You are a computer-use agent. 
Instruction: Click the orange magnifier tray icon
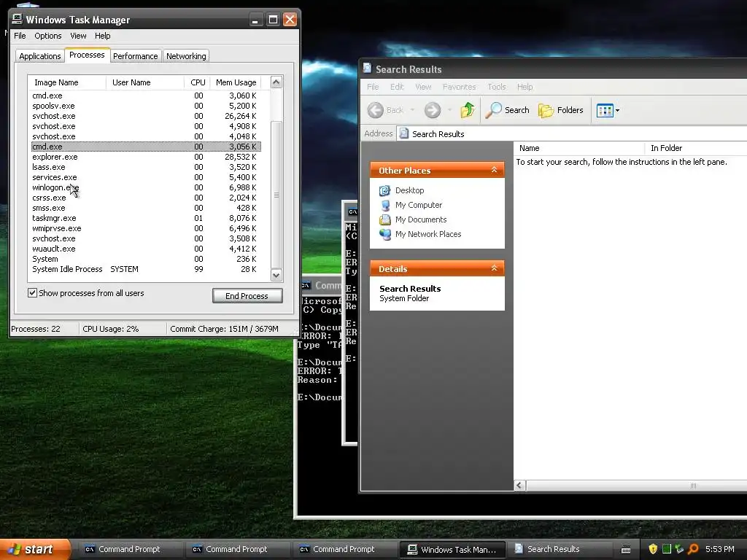pos(693,549)
